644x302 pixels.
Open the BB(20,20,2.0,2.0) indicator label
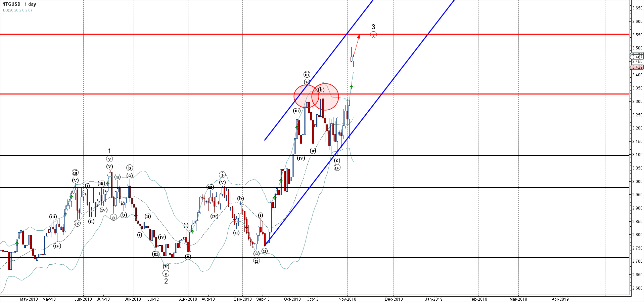coord(17,10)
